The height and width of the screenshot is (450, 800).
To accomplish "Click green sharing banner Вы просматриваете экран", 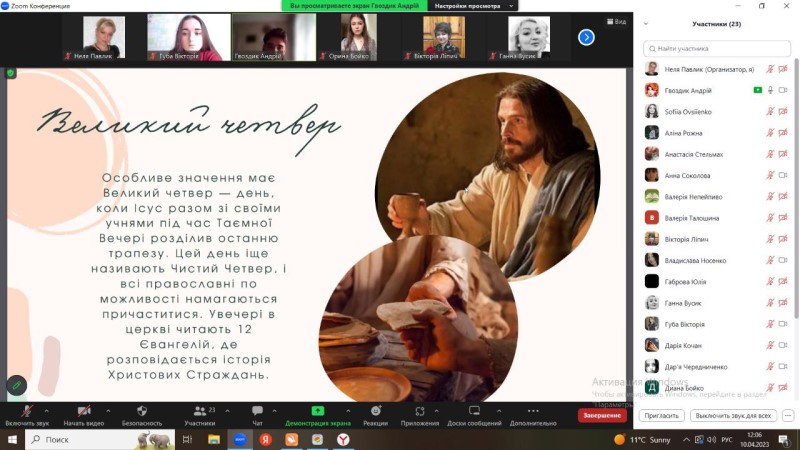I will 354,6.
